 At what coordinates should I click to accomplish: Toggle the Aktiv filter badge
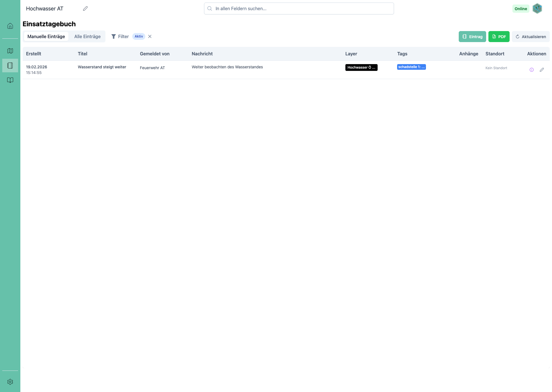[x=138, y=36]
